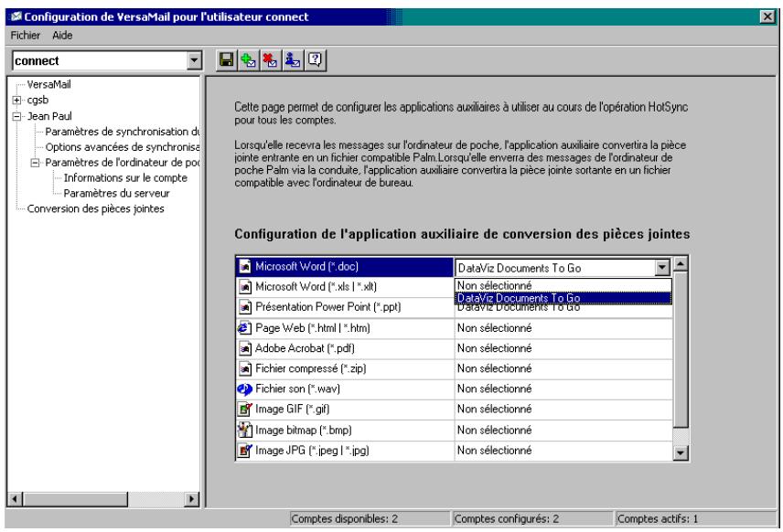Select the cgsb account in tree
Viewport: 783px width, 532px height.
click(x=38, y=100)
